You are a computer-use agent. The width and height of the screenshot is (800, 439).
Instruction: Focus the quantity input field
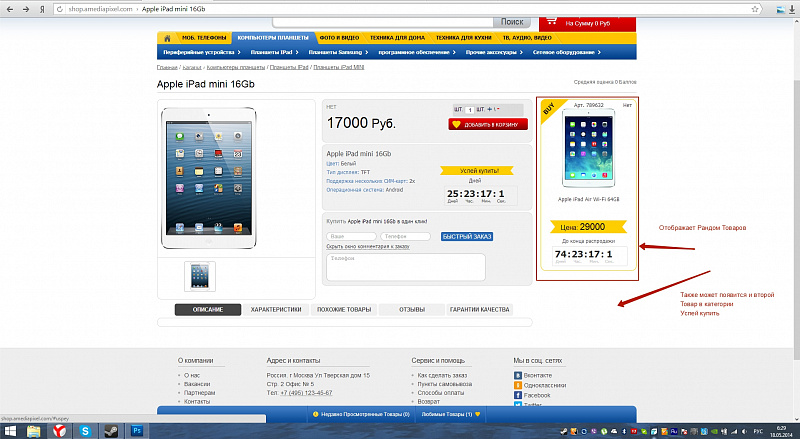pos(470,110)
